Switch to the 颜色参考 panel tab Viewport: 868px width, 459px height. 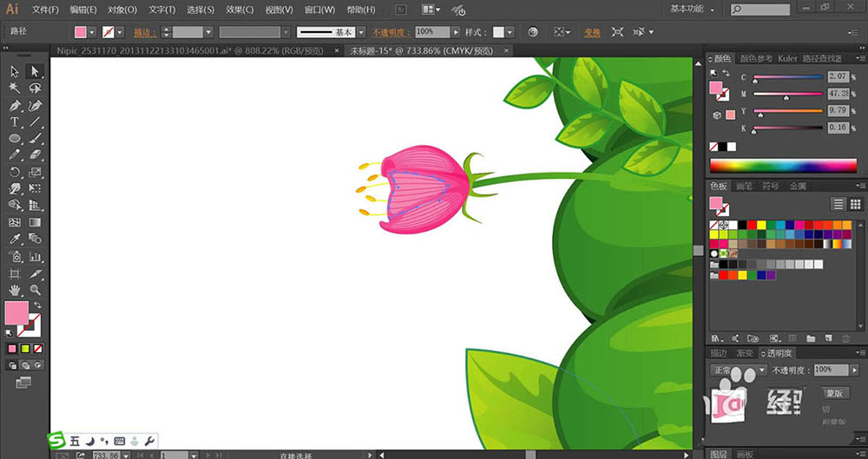(756, 58)
